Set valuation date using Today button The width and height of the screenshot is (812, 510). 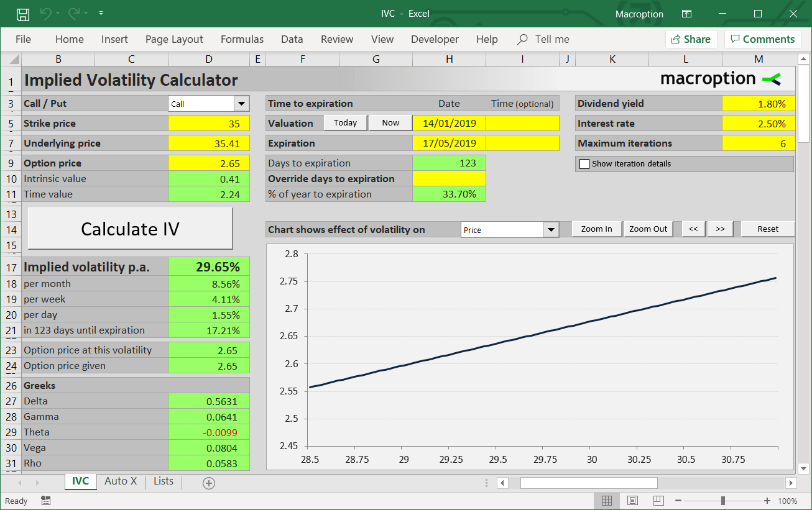pos(345,122)
